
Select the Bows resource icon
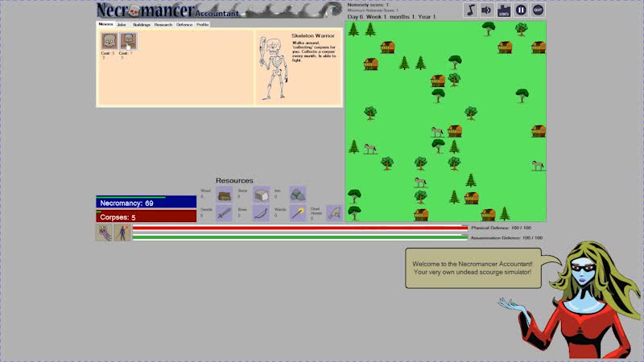tap(262, 212)
